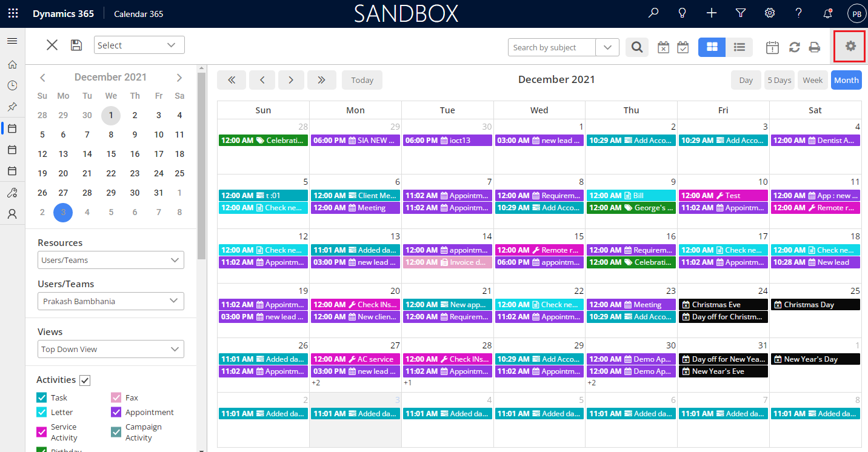868x452 pixels.
Task: Click the calendar with X icon
Action: tap(663, 47)
